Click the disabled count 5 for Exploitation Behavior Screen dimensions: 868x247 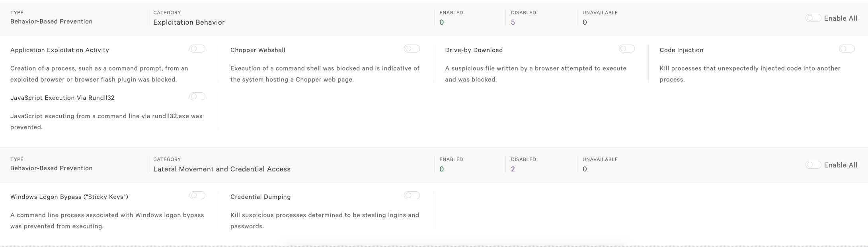tap(513, 22)
